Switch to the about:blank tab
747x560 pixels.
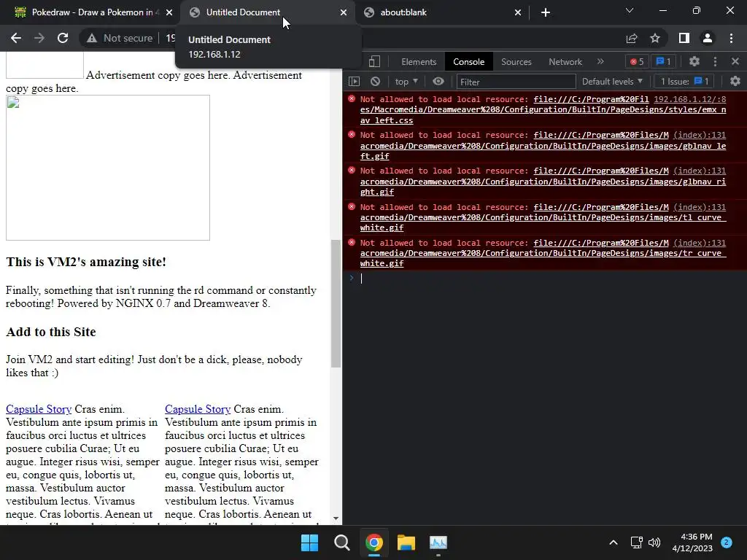click(x=440, y=12)
